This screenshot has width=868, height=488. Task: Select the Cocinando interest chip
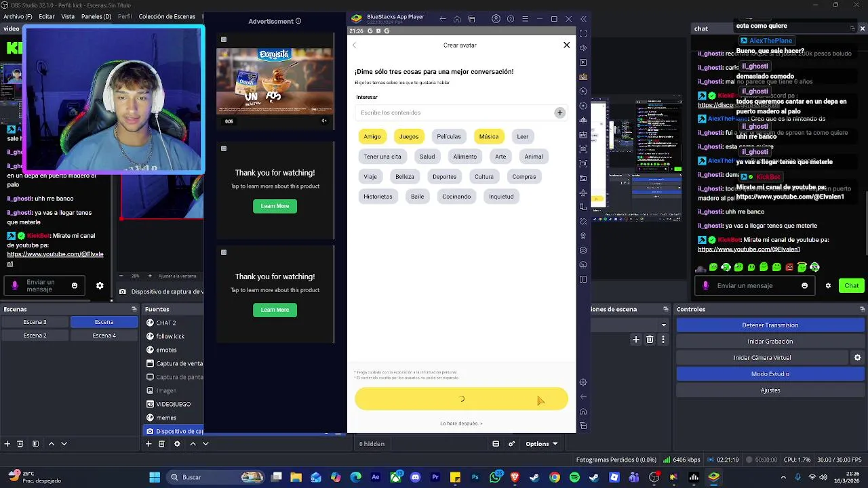[456, 197]
